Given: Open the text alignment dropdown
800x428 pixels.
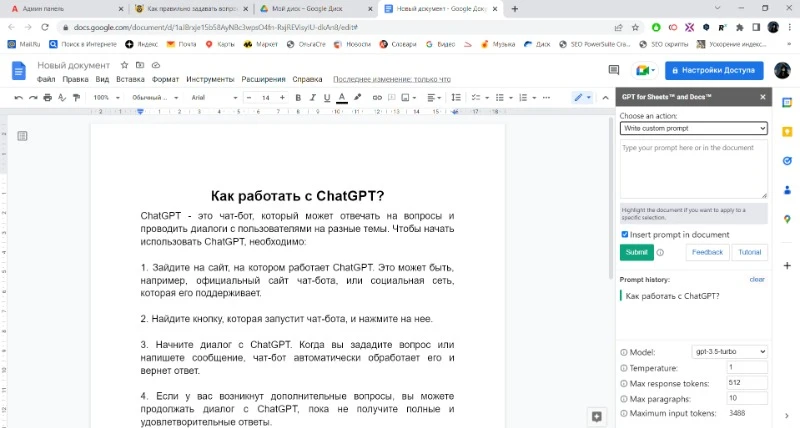Looking at the screenshot, I should [434, 97].
